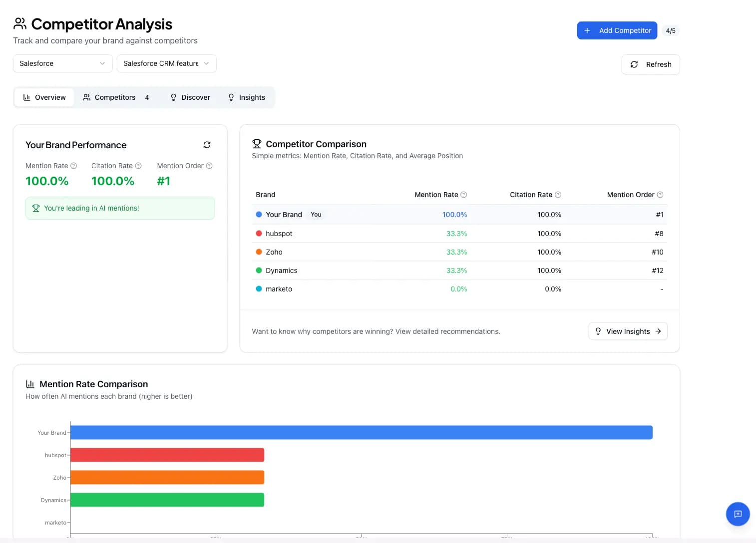Open the chat feedback floating button
The height and width of the screenshot is (543, 756).
(x=738, y=514)
